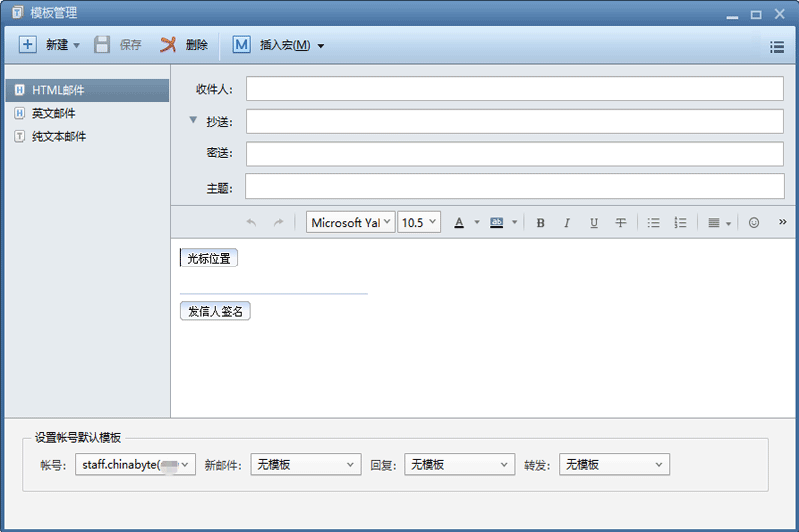Toggle italic formatting

click(x=567, y=223)
